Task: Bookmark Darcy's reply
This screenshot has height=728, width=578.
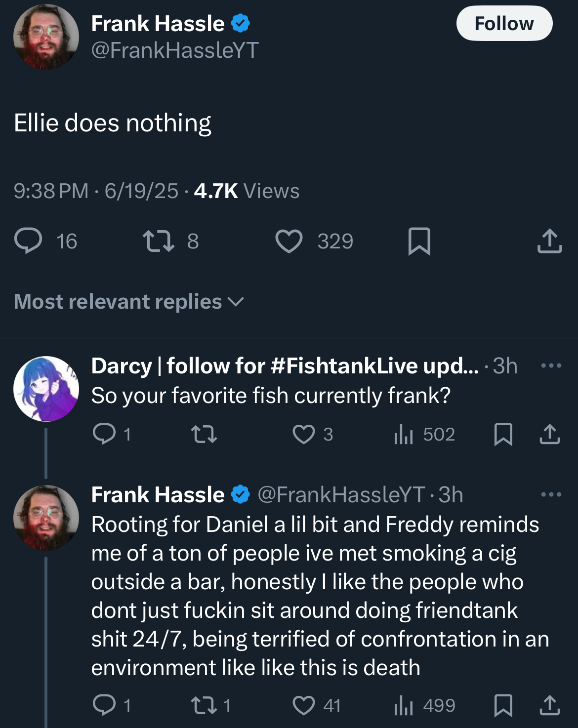Action: coord(503,434)
